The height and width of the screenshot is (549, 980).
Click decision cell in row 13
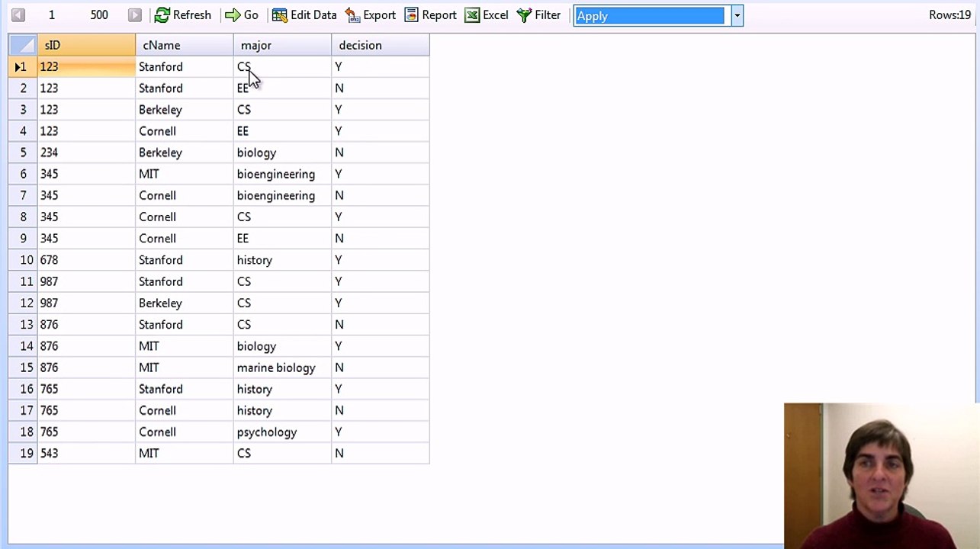click(381, 324)
